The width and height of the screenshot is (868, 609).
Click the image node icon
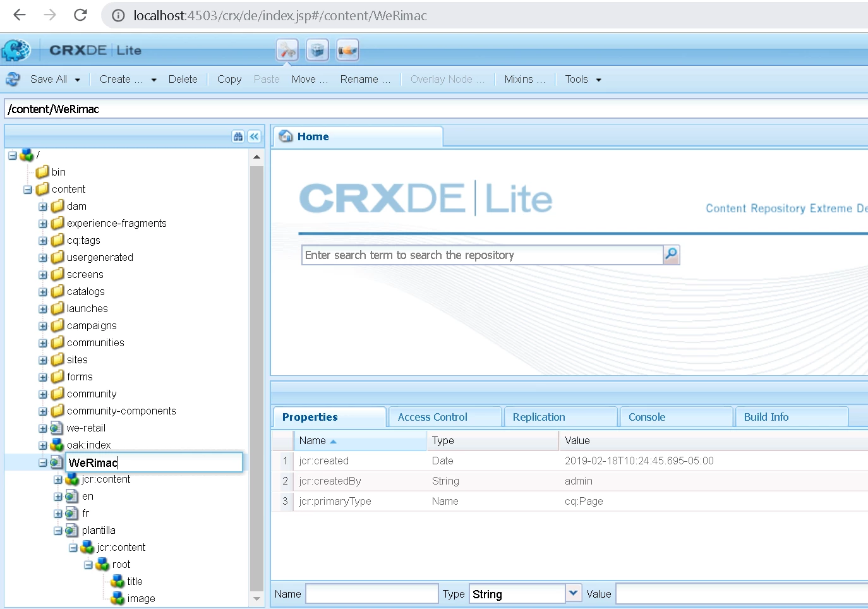pyautogui.click(x=118, y=598)
